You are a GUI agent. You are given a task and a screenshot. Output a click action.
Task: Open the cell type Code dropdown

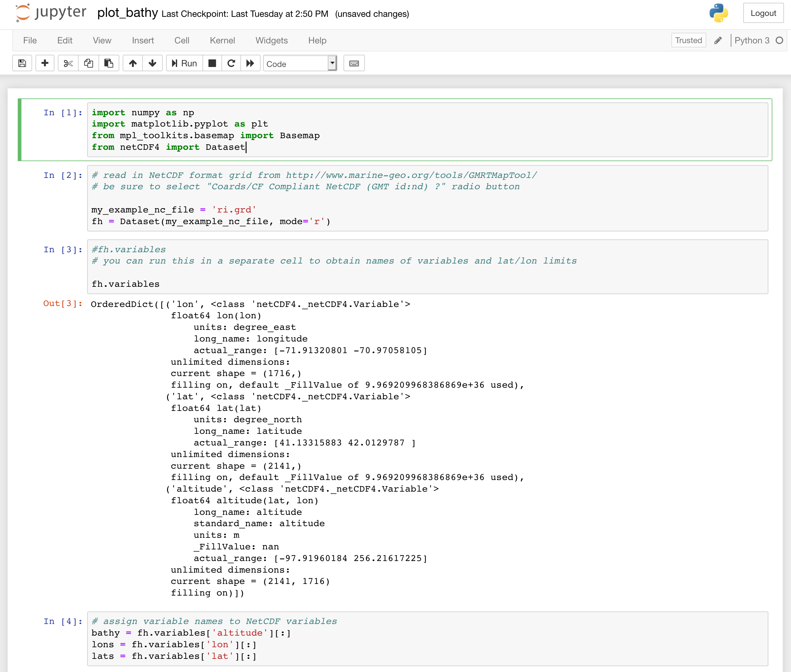click(x=300, y=64)
